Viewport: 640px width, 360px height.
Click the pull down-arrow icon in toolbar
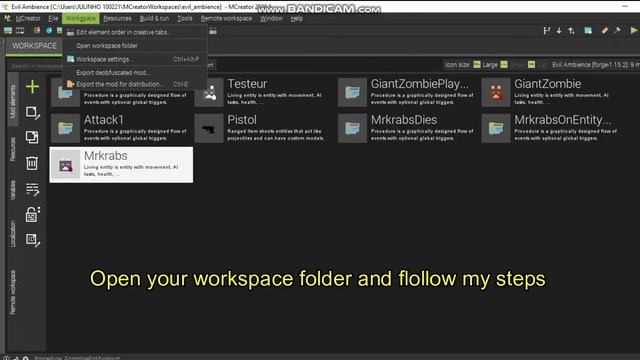[x=559, y=31]
